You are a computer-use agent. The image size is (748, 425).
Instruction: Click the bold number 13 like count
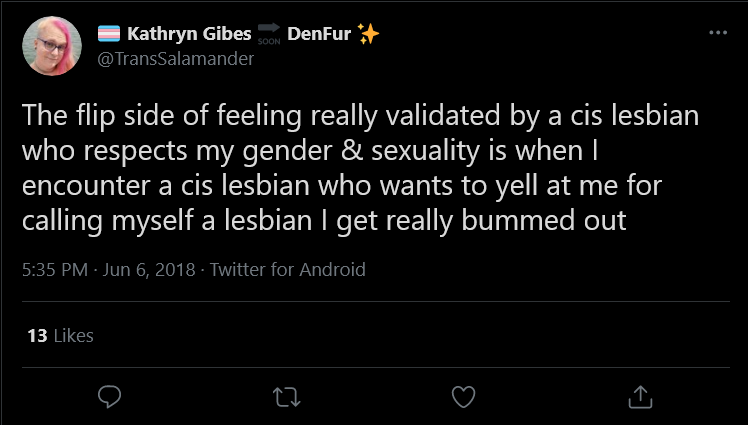tap(37, 336)
